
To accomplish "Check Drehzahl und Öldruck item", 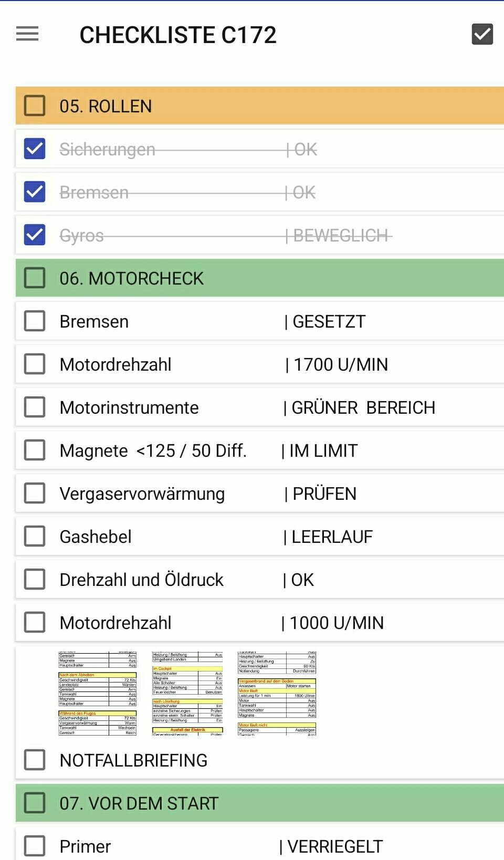I will coord(35,580).
